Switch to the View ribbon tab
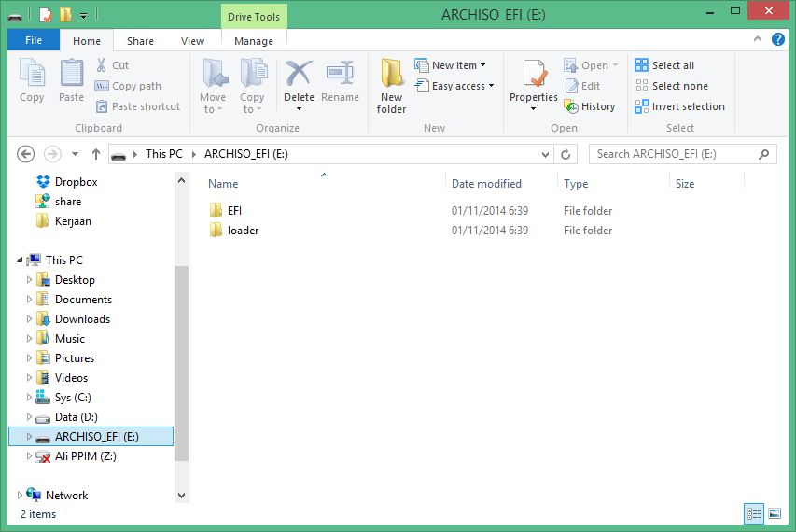The height and width of the screenshot is (532, 796). point(192,41)
